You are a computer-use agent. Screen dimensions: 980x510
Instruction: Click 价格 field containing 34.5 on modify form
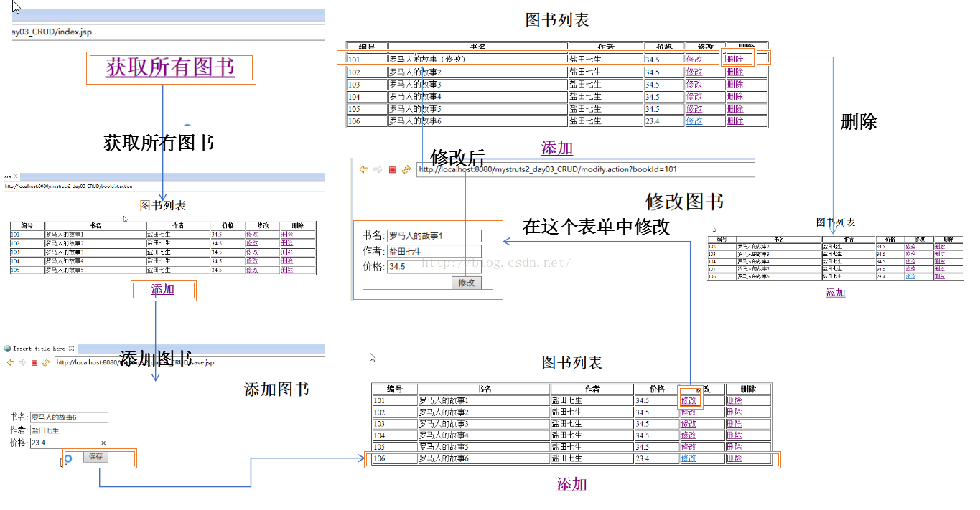pos(434,267)
